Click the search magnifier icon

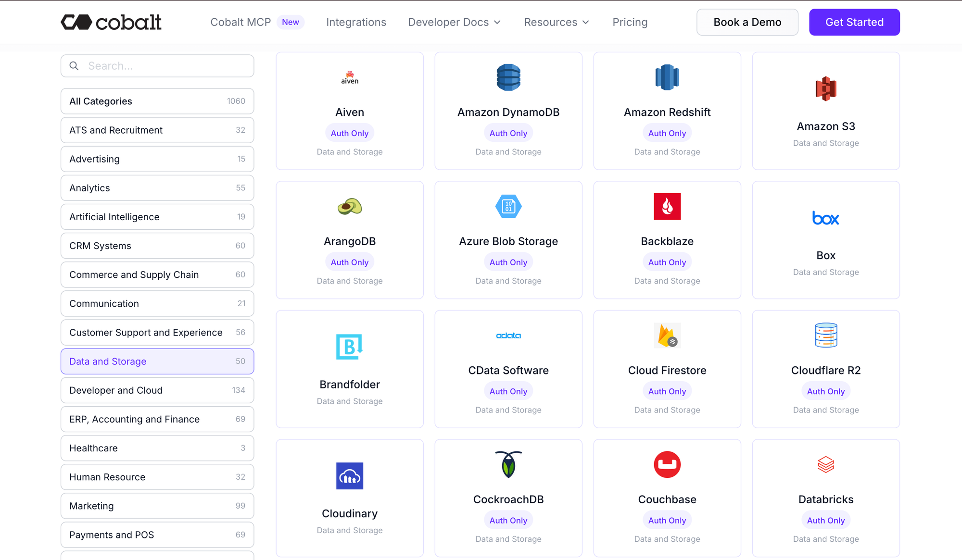[x=74, y=66]
